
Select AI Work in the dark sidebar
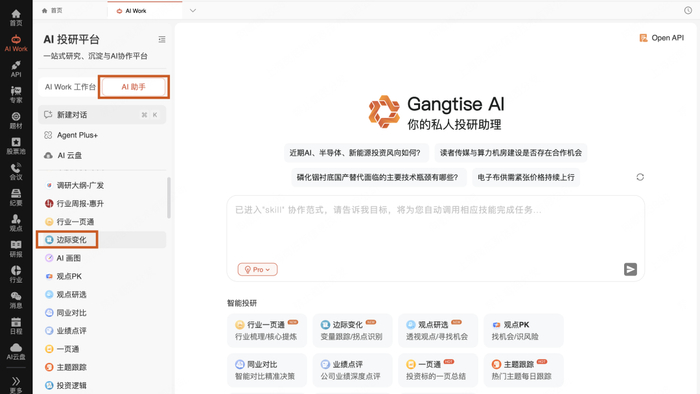tap(16, 43)
